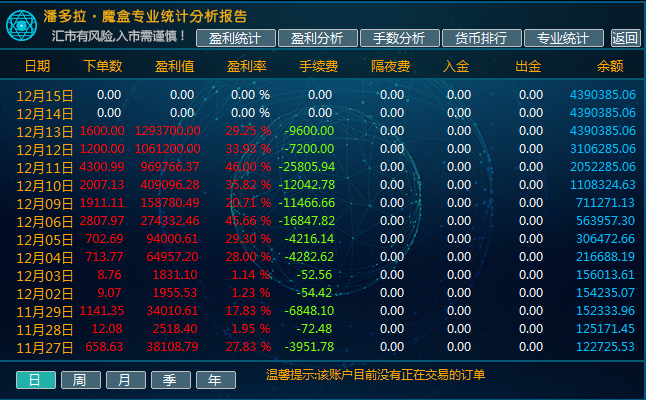Select the 12月13日 date row
This screenshot has width=646, height=400.
tap(44, 132)
